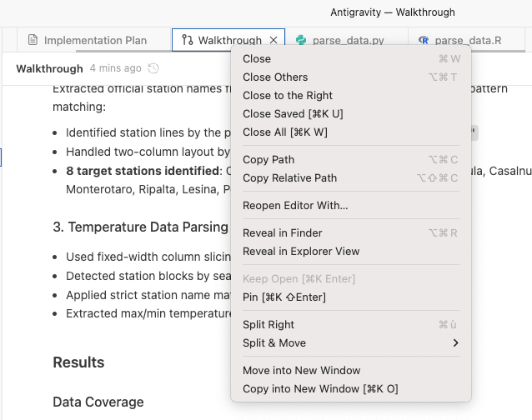Select Copy Relative Path
The width and height of the screenshot is (532, 420).
289,178
